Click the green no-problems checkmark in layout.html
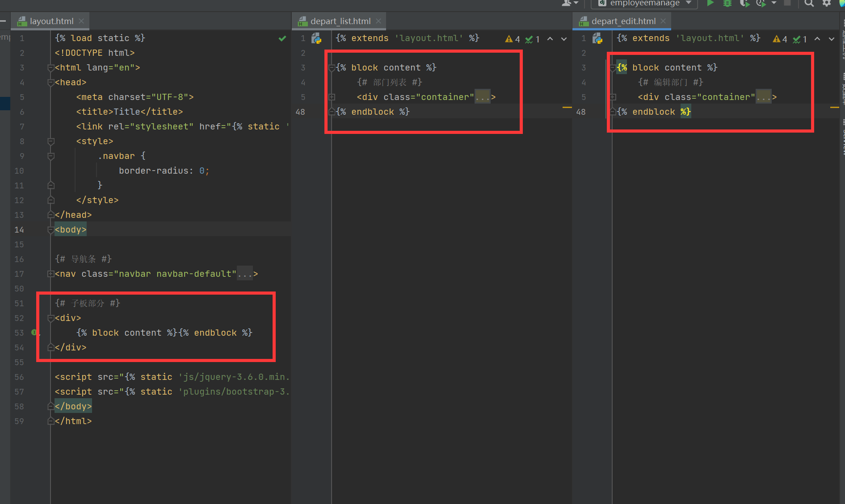This screenshot has height=504, width=845. [282, 38]
